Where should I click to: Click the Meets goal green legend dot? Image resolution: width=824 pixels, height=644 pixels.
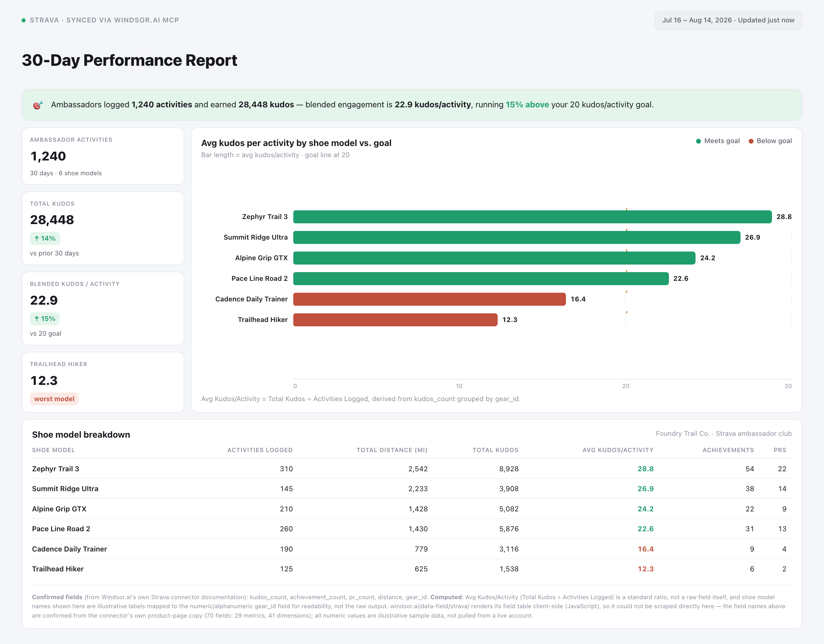click(698, 141)
